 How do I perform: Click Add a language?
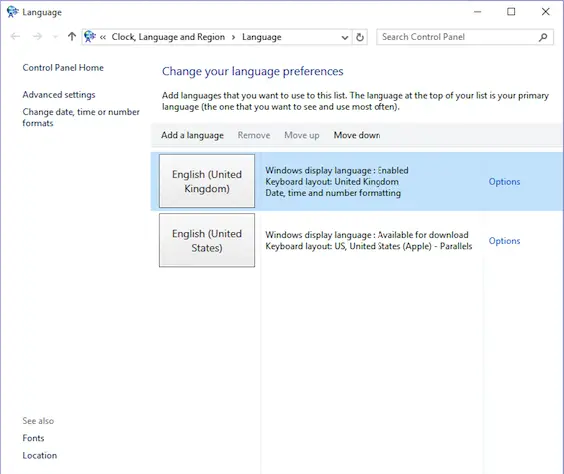(x=192, y=135)
